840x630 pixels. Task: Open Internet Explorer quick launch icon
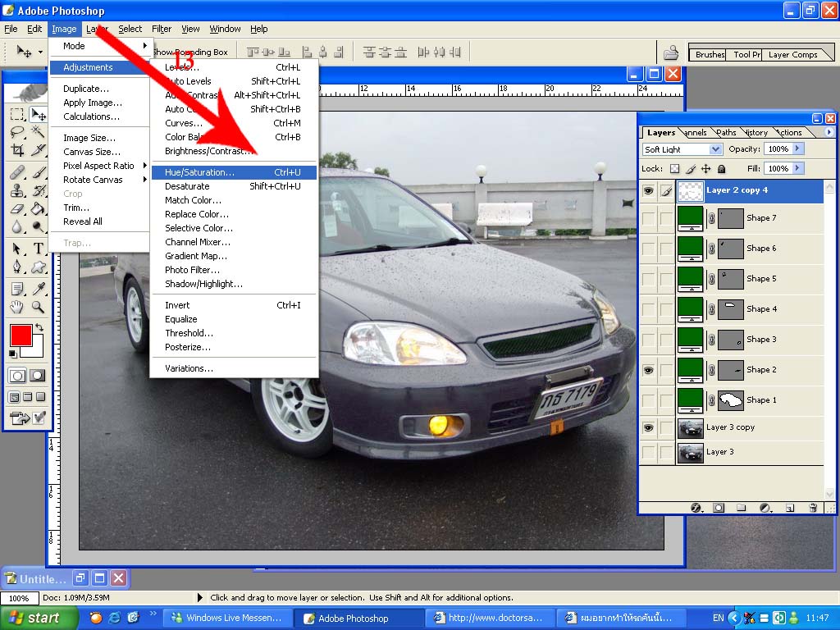[x=115, y=618]
